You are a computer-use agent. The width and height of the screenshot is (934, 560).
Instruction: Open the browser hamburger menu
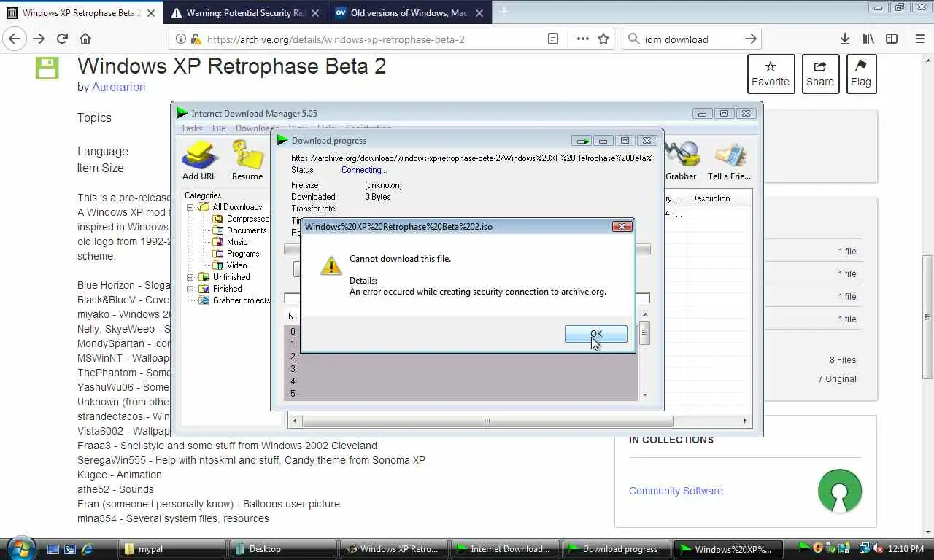919,39
